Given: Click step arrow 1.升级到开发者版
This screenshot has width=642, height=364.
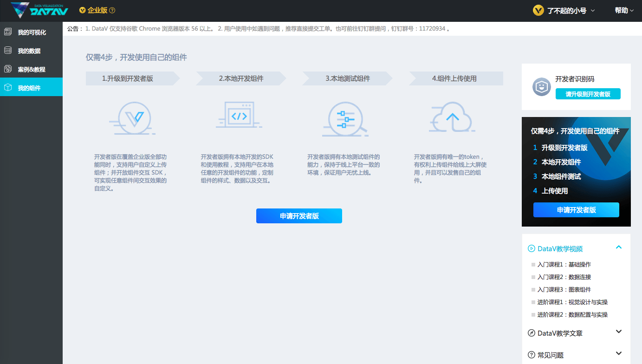Looking at the screenshot, I should pos(133,78).
